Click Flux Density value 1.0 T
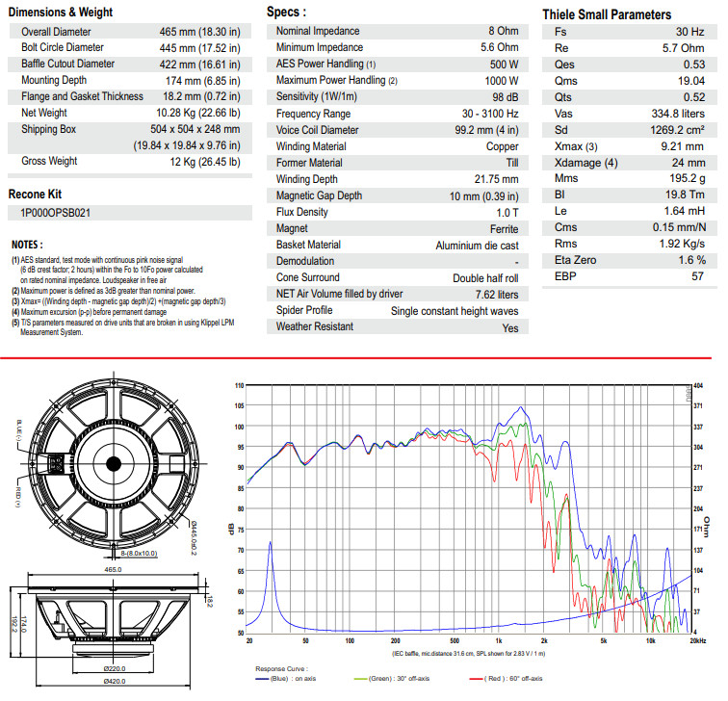The width and height of the screenshot is (728, 701). point(507,213)
